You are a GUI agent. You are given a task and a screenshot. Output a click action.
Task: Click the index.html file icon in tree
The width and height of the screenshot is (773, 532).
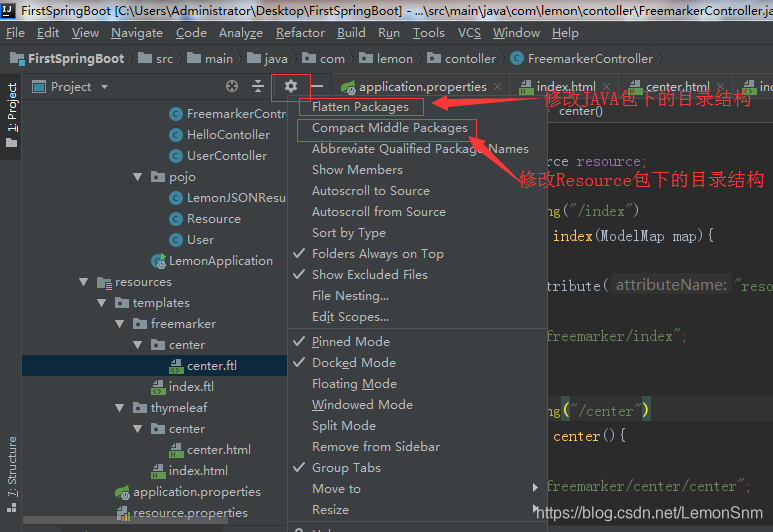pos(158,471)
